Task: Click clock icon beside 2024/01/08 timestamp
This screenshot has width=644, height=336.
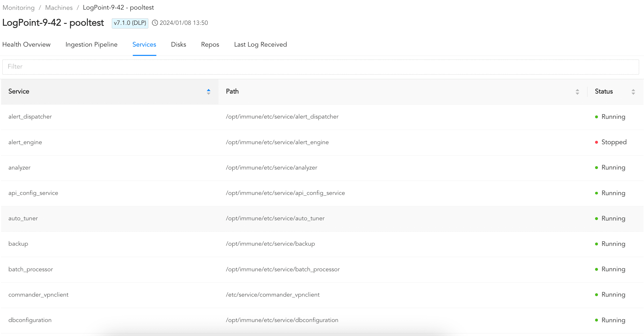Action: (x=155, y=23)
